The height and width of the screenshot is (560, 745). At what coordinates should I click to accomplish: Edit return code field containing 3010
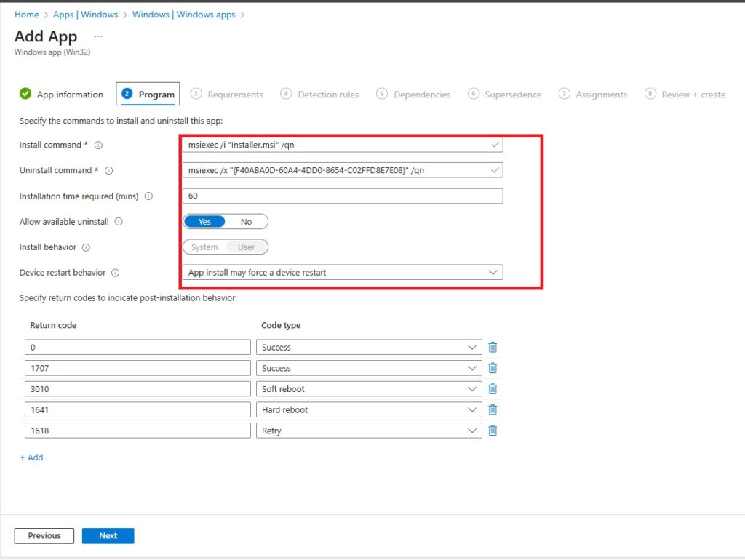[138, 389]
